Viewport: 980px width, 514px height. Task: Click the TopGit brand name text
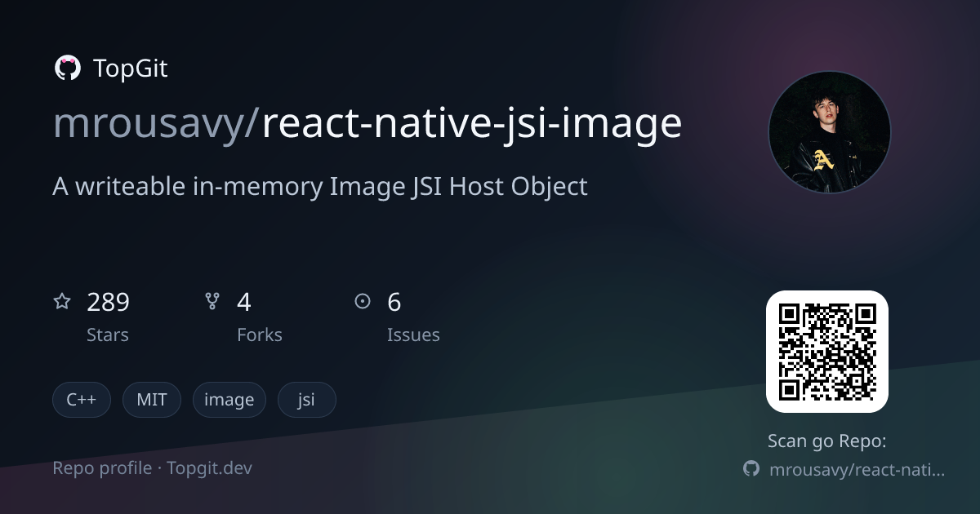131,69
